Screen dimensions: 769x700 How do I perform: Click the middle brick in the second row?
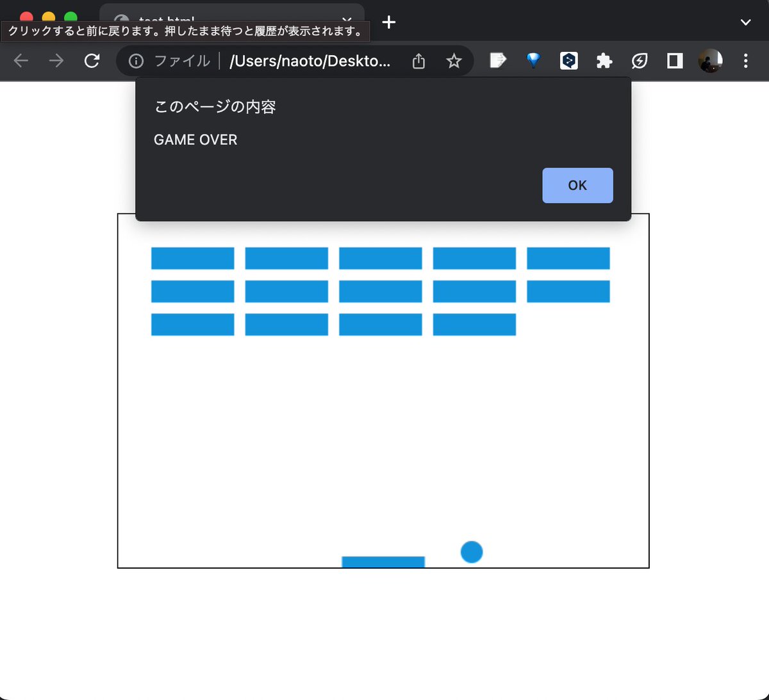point(381,291)
